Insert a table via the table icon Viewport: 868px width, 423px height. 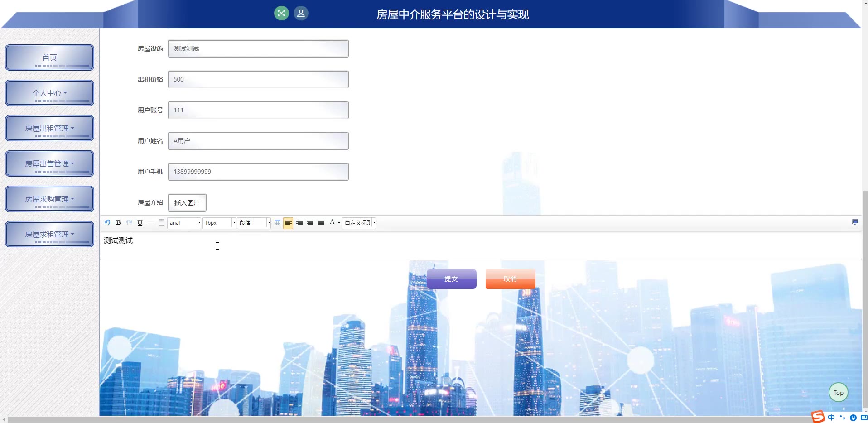click(x=277, y=222)
